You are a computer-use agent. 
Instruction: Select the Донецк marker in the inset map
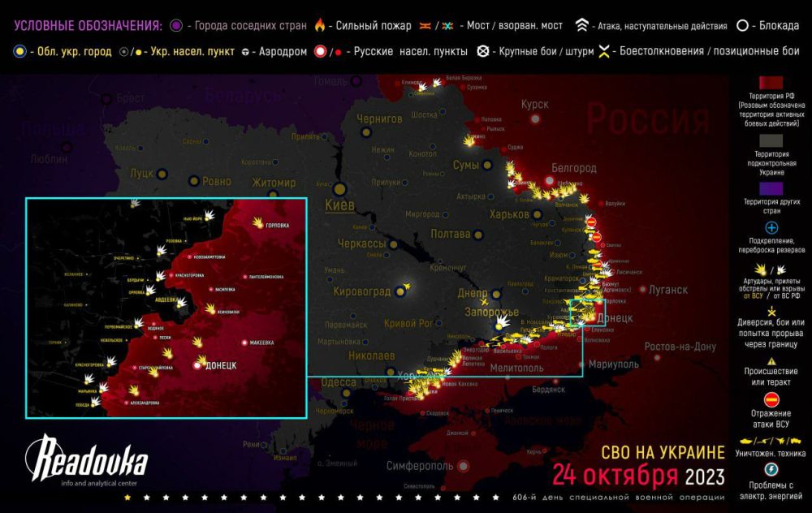tap(197, 367)
